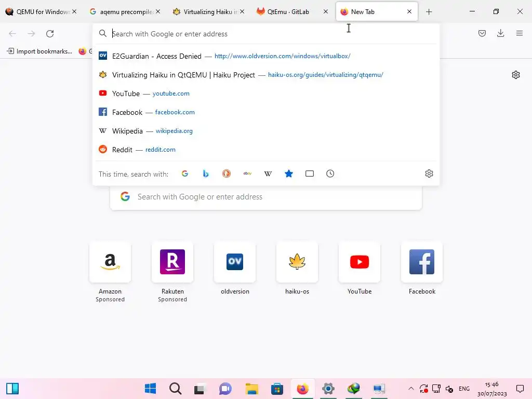
Task: Open Windows Start menu
Action: coord(150,389)
